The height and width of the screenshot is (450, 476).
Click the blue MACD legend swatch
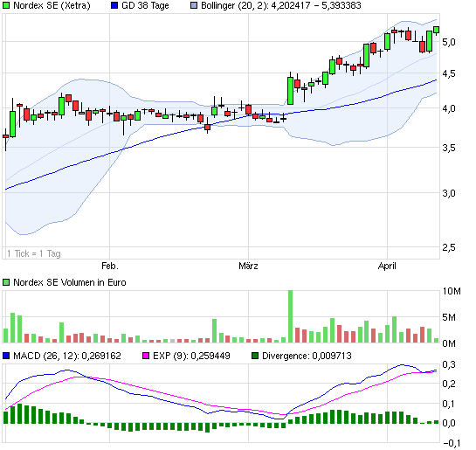click(6, 356)
